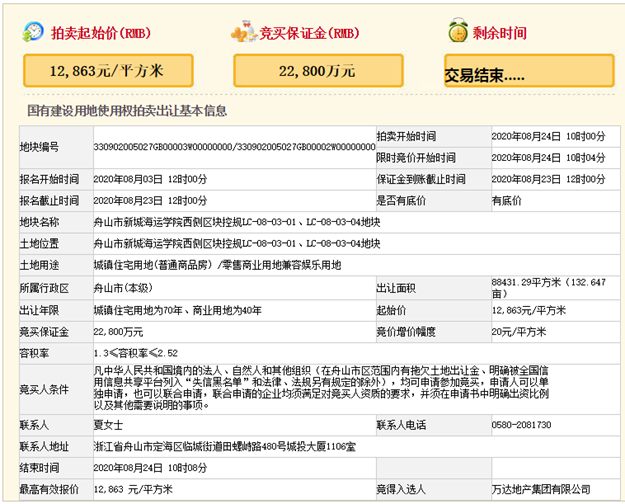Select the 最高有效报价 label
The image size is (625, 504).
tap(49, 490)
